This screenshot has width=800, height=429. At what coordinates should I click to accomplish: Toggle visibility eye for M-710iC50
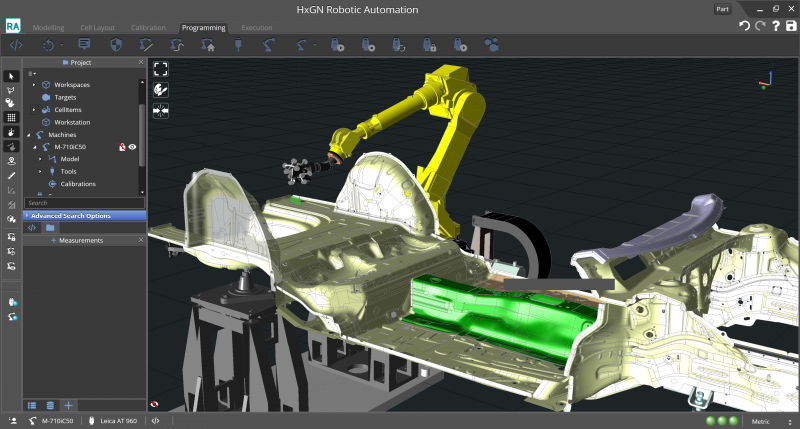131,147
